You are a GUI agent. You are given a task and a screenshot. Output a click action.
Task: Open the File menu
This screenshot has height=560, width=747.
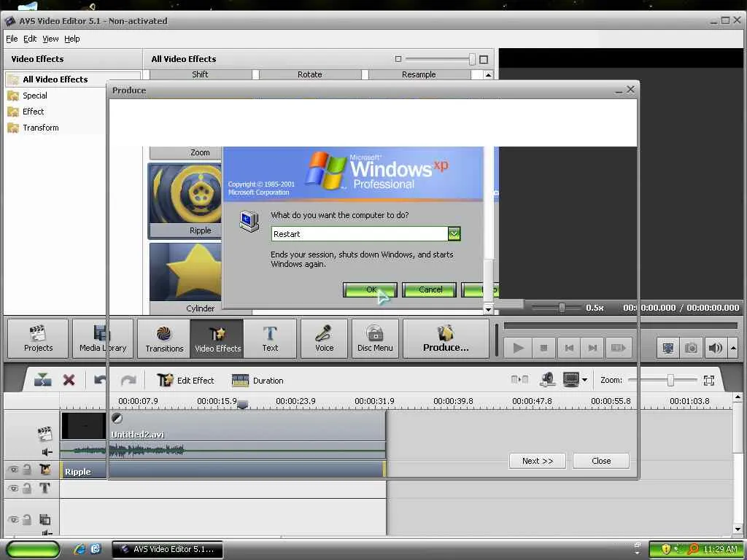point(12,39)
